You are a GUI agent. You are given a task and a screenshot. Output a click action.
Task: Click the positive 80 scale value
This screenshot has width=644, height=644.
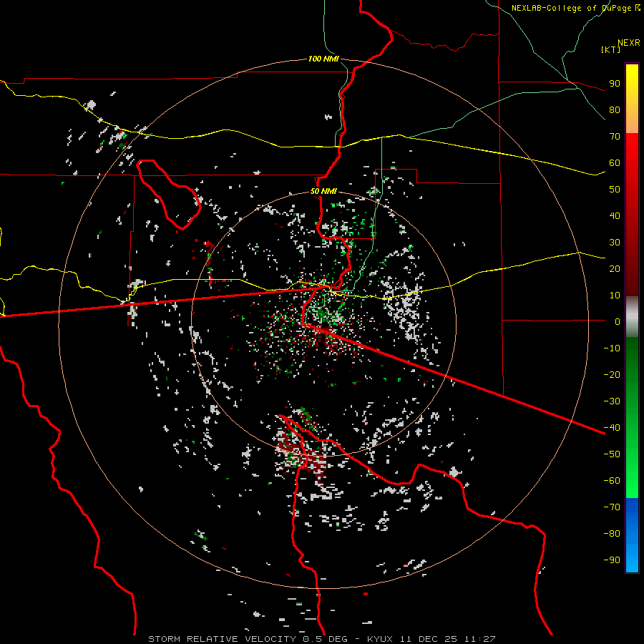(615, 110)
